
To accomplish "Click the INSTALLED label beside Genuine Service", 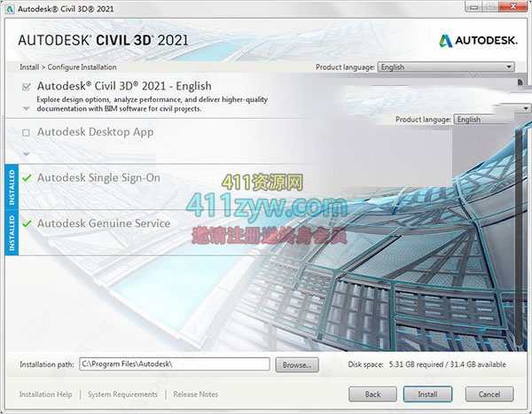I will tap(12, 232).
